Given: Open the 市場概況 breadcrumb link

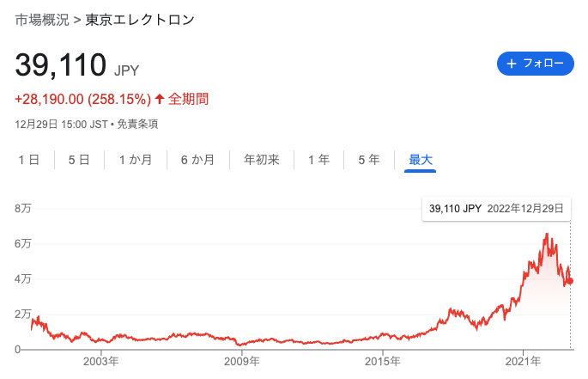Looking at the screenshot, I should coord(42,19).
